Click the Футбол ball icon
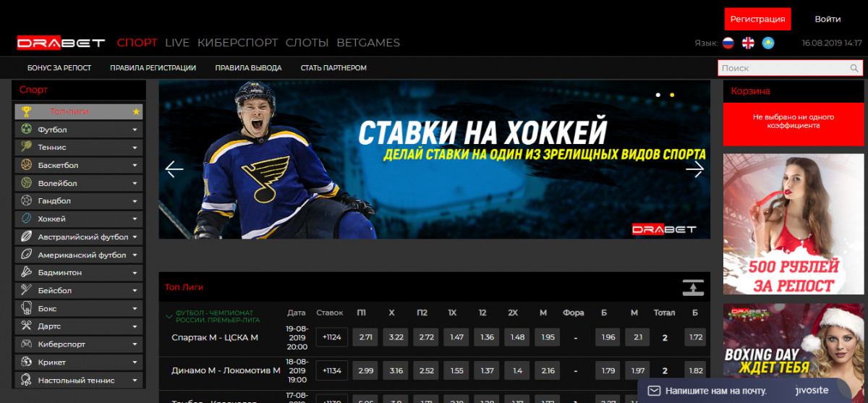868x403 pixels. (26, 130)
